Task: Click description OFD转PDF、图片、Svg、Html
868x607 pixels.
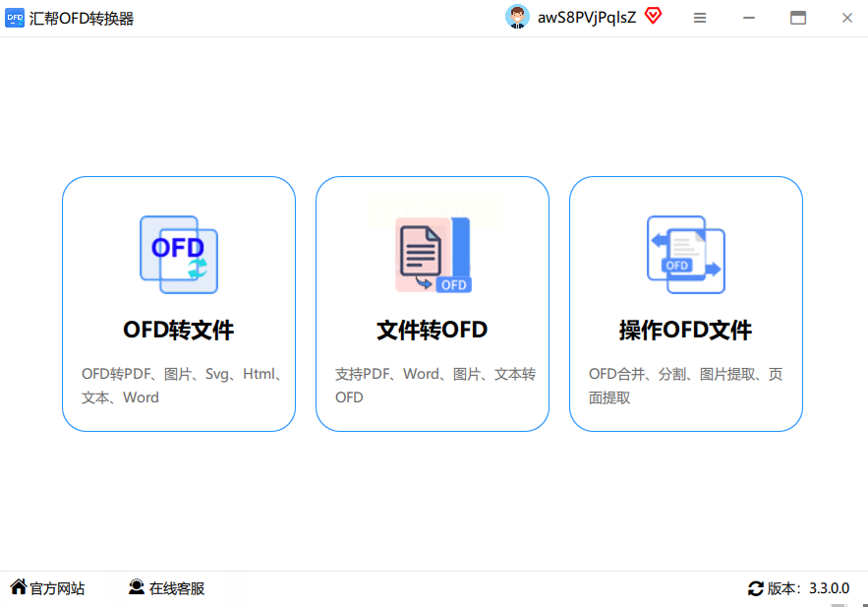Action: (183, 386)
